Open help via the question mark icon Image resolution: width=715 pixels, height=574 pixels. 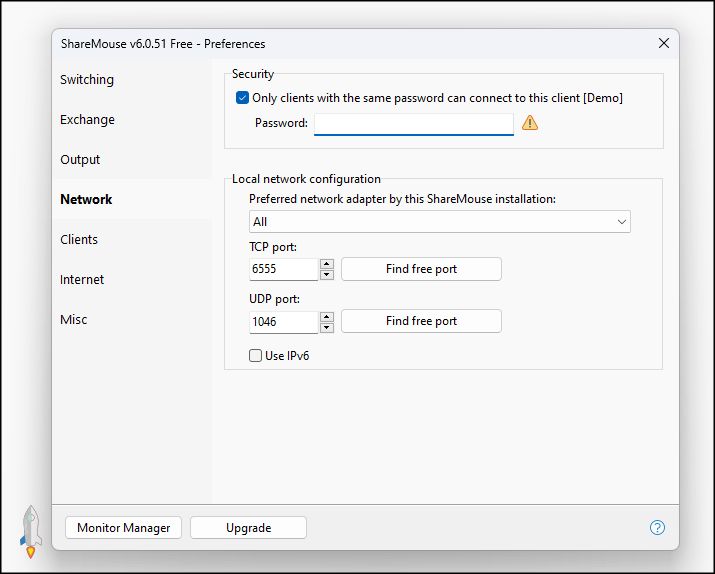(x=657, y=528)
